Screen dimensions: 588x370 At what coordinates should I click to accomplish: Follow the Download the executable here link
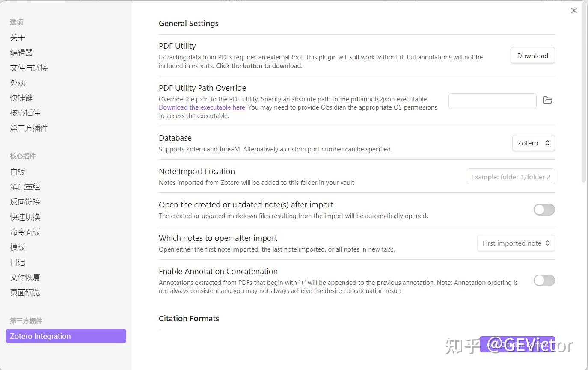tap(202, 107)
